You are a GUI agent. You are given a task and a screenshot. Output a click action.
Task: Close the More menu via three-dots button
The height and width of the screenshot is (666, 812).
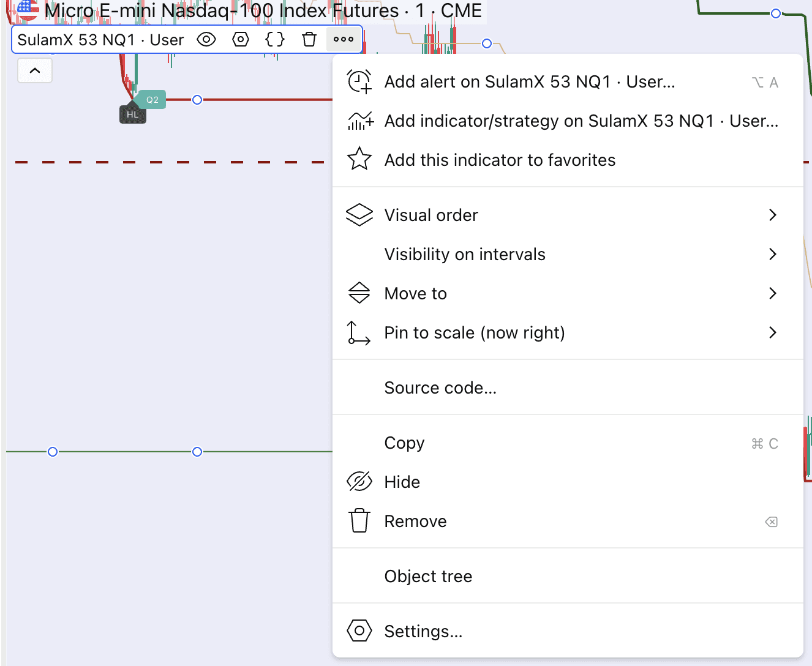(x=344, y=40)
